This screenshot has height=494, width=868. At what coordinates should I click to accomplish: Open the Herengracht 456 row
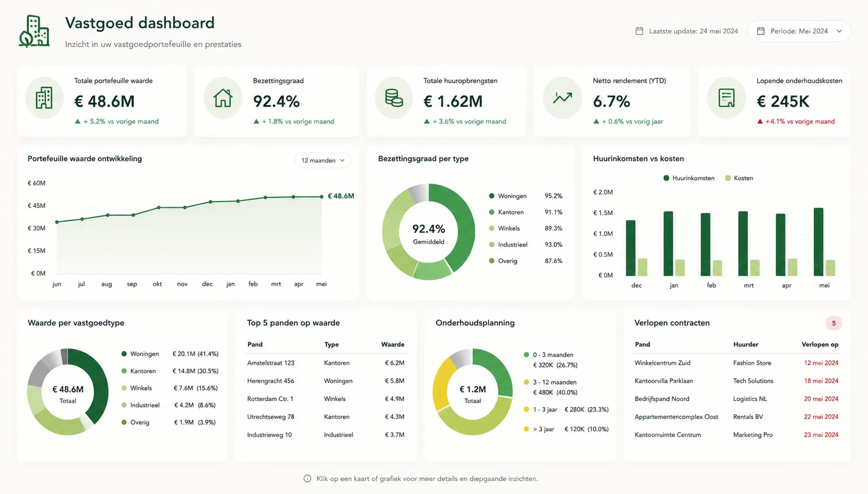point(326,381)
